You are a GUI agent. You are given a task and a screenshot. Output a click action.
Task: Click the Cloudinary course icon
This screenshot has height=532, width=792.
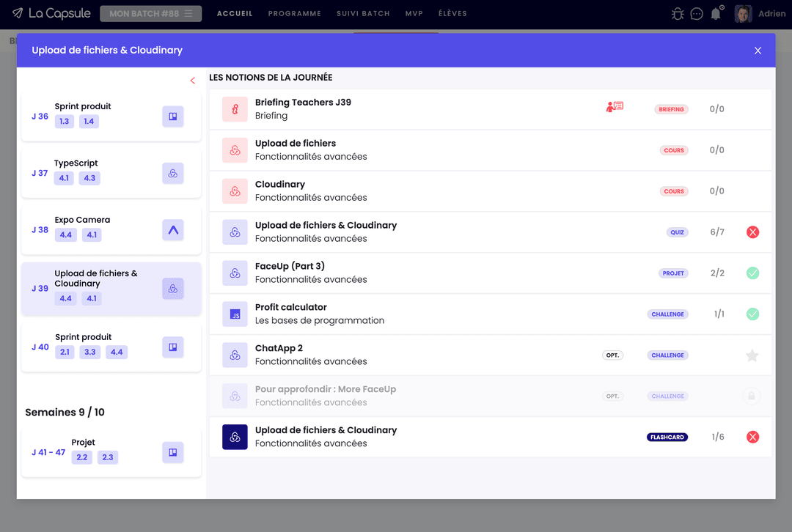pyautogui.click(x=235, y=191)
